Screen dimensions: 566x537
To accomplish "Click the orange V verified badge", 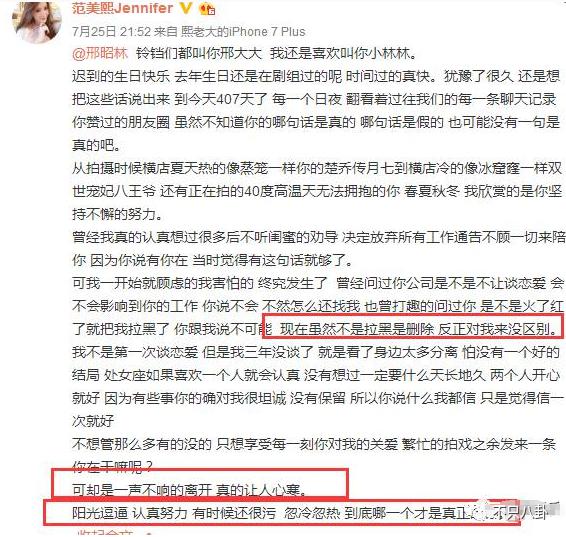I will pyautogui.click(x=186, y=7).
